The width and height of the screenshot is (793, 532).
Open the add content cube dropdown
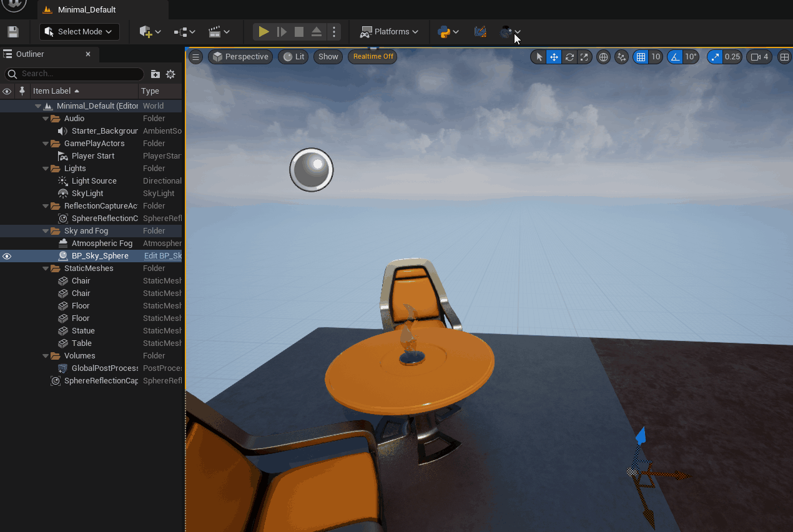[x=150, y=32]
